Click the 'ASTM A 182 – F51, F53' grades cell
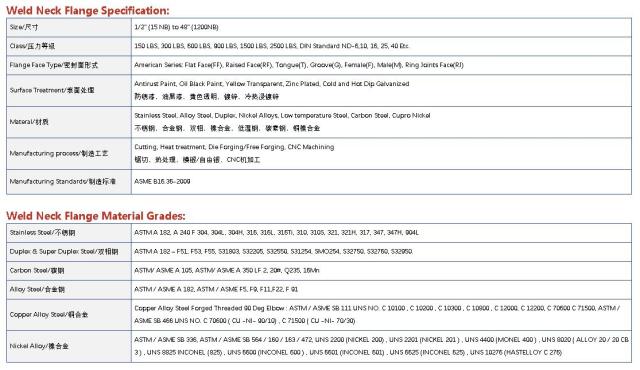The width and height of the screenshot is (640, 370). click(x=273, y=251)
